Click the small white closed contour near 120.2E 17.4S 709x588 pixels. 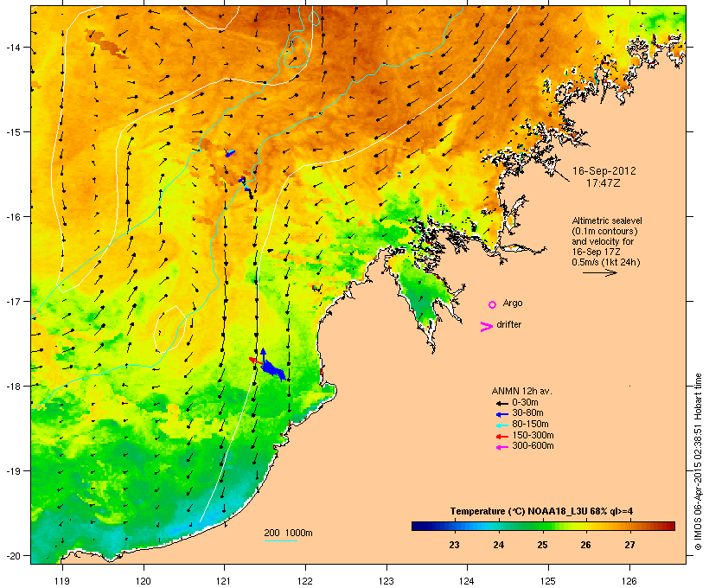coord(169,329)
